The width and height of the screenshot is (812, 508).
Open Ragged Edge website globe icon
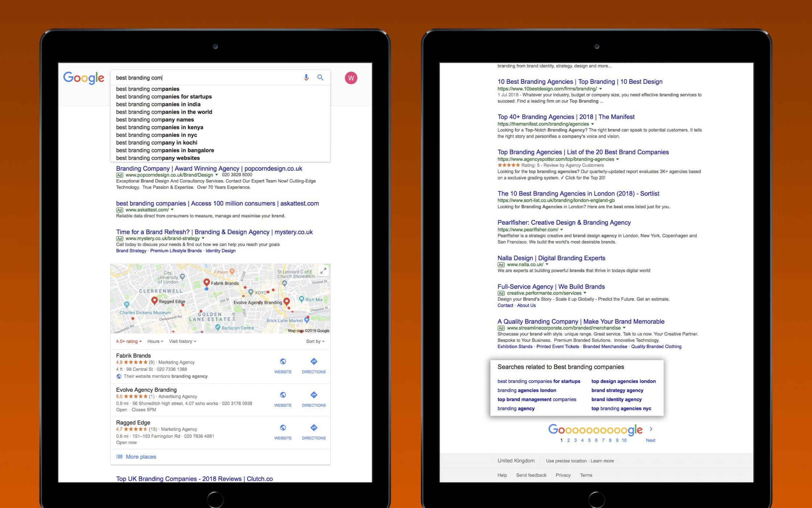(283, 428)
